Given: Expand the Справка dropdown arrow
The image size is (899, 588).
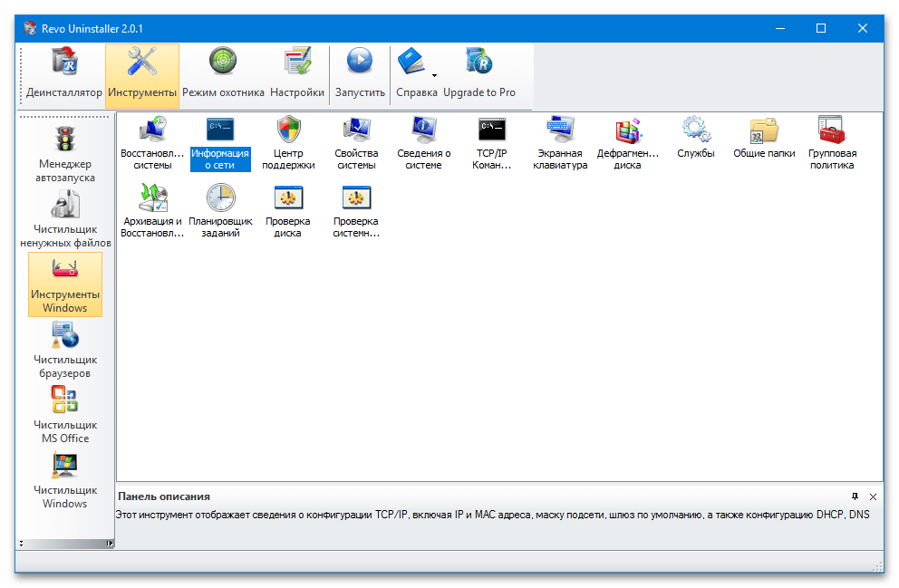Looking at the screenshot, I should pos(434,75).
